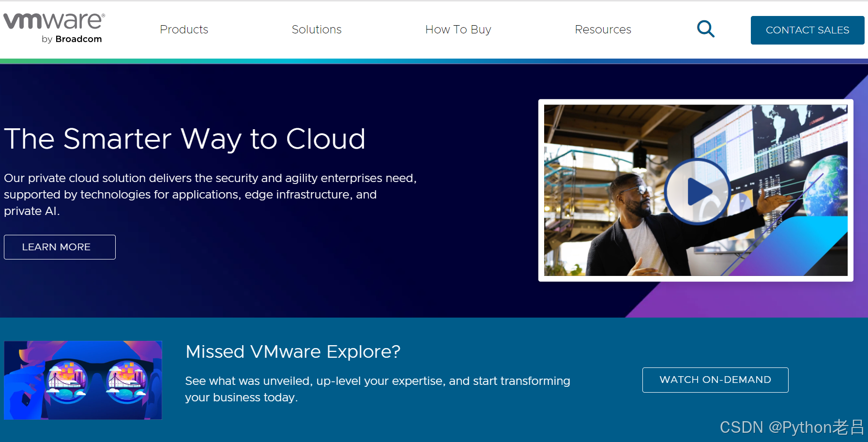Click "The Smarter Way to Cloud" headline
Image resolution: width=868 pixels, height=442 pixels.
[x=184, y=139]
